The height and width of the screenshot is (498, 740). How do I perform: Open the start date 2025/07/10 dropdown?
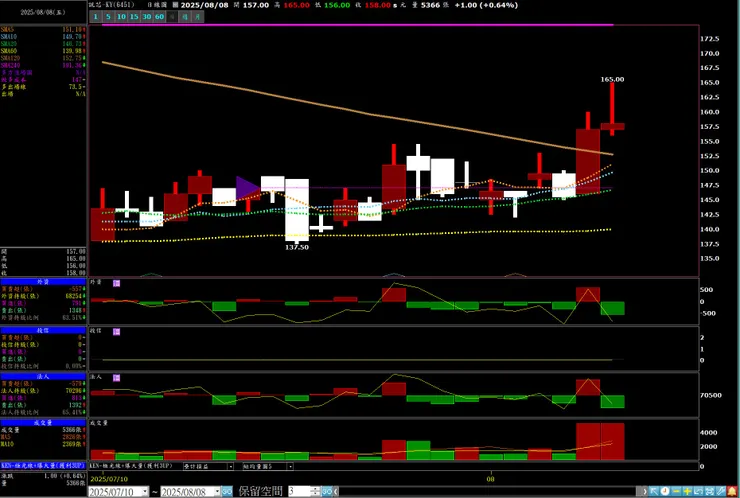145,492
